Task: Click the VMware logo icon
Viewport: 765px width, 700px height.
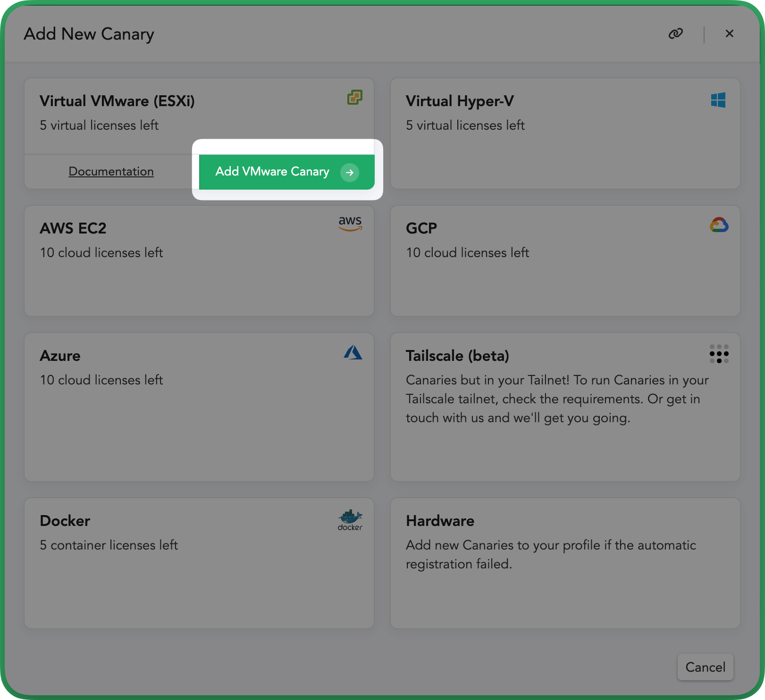Action: (355, 97)
